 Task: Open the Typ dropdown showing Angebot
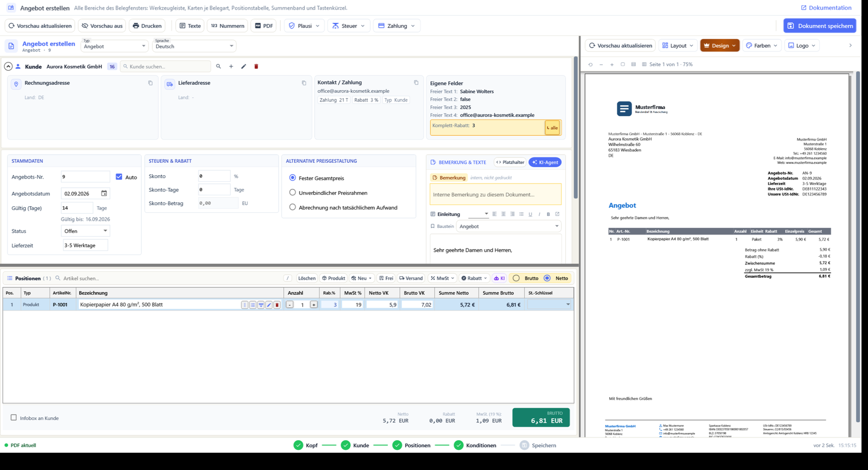pos(114,46)
